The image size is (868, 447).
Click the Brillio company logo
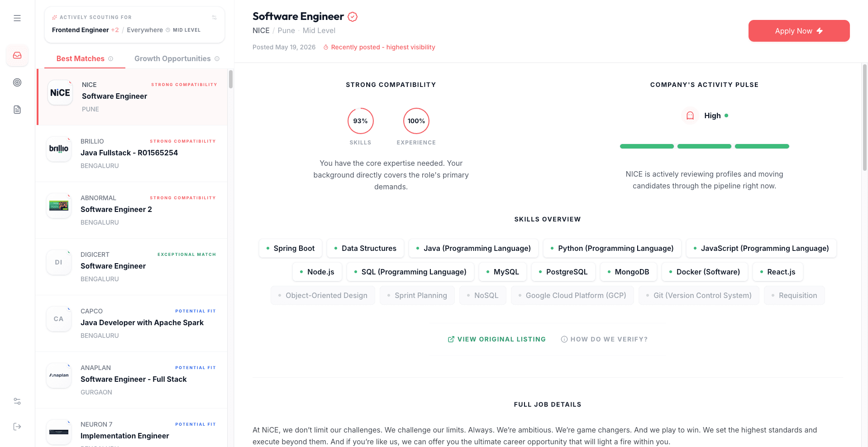tap(59, 149)
